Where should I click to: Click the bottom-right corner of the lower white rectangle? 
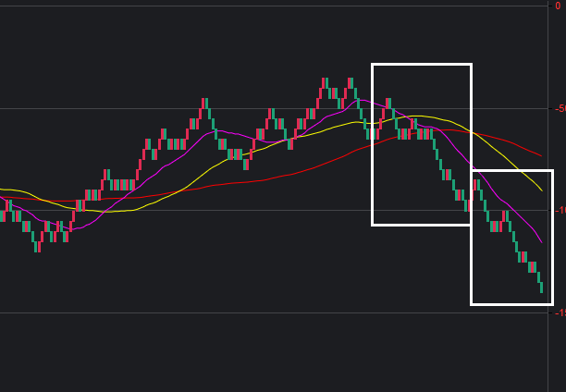click(551, 303)
